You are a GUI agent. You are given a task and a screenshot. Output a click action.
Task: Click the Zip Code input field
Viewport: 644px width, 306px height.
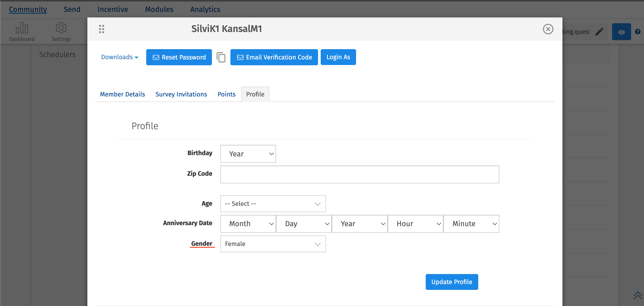(359, 174)
